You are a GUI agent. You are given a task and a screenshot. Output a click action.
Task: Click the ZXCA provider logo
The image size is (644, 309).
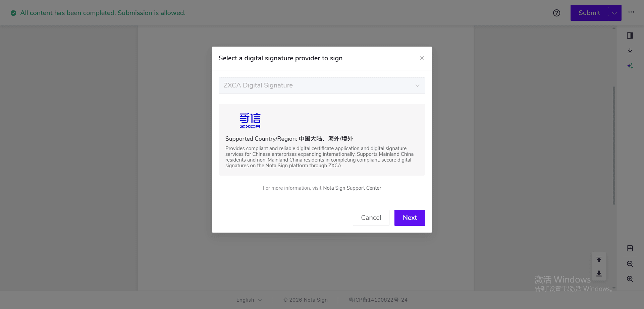tap(250, 121)
